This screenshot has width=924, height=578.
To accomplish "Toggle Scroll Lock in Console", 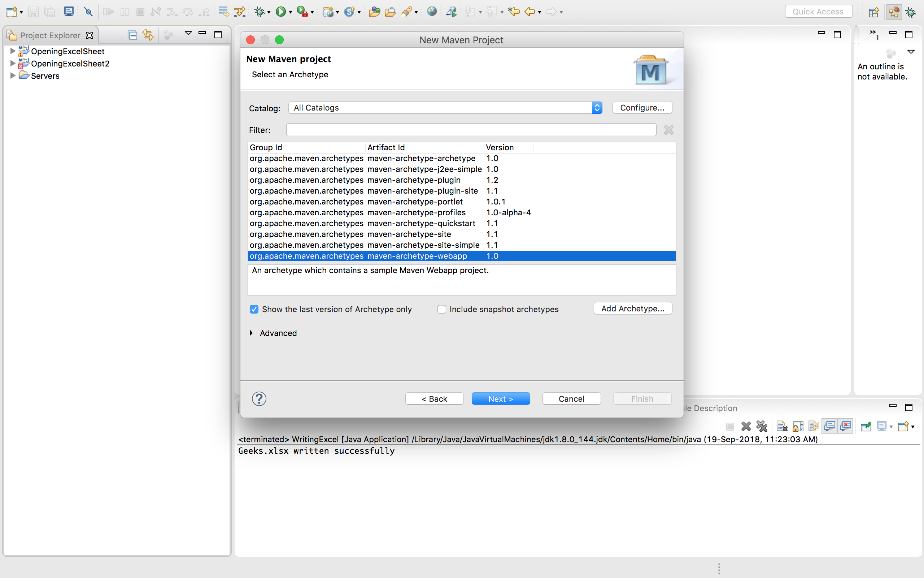I will click(x=798, y=426).
